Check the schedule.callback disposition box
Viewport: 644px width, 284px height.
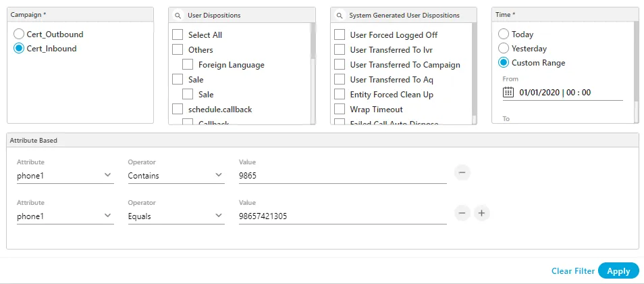pyautogui.click(x=178, y=110)
